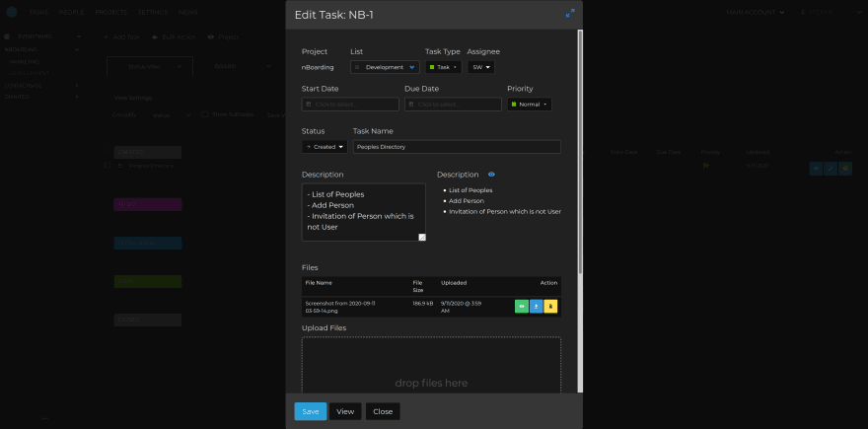This screenshot has width=868, height=429.
Task: Open the Priority dropdown set to Normal
Action: (x=529, y=105)
